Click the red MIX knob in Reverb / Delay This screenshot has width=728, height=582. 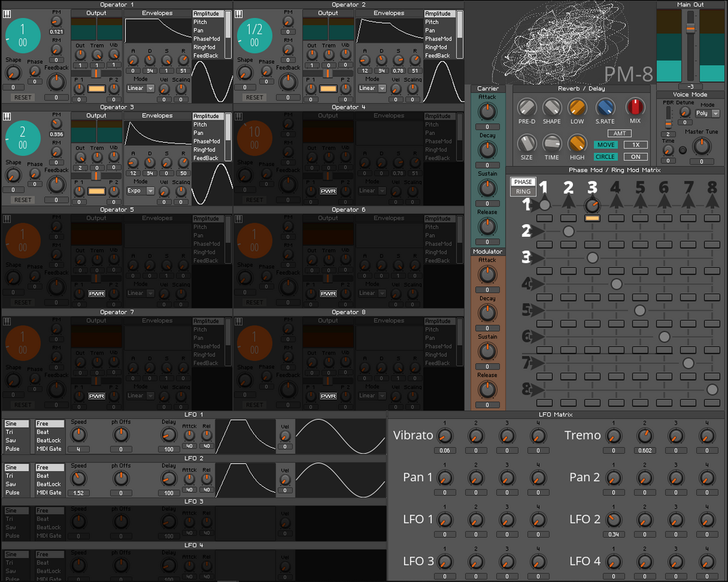pyautogui.click(x=635, y=107)
